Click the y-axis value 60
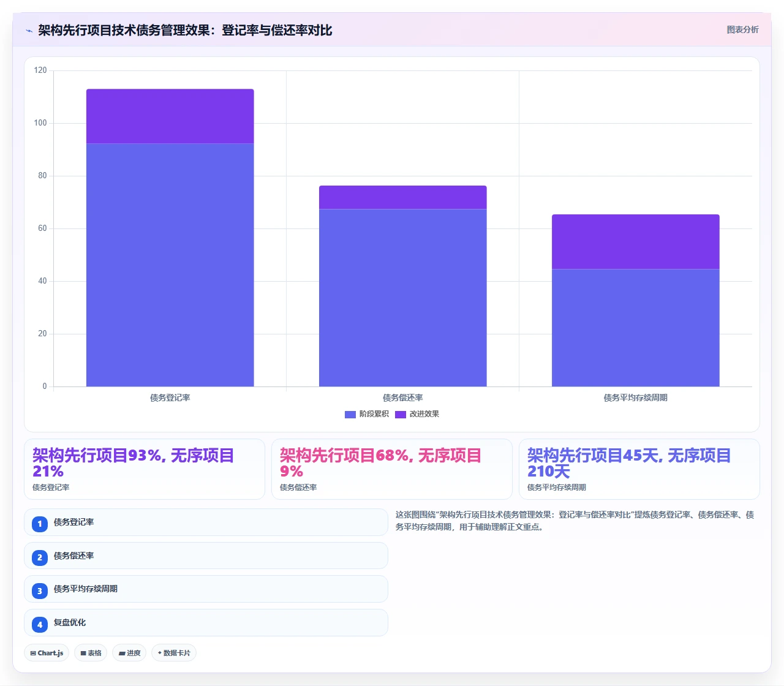784x686 pixels. (42, 228)
